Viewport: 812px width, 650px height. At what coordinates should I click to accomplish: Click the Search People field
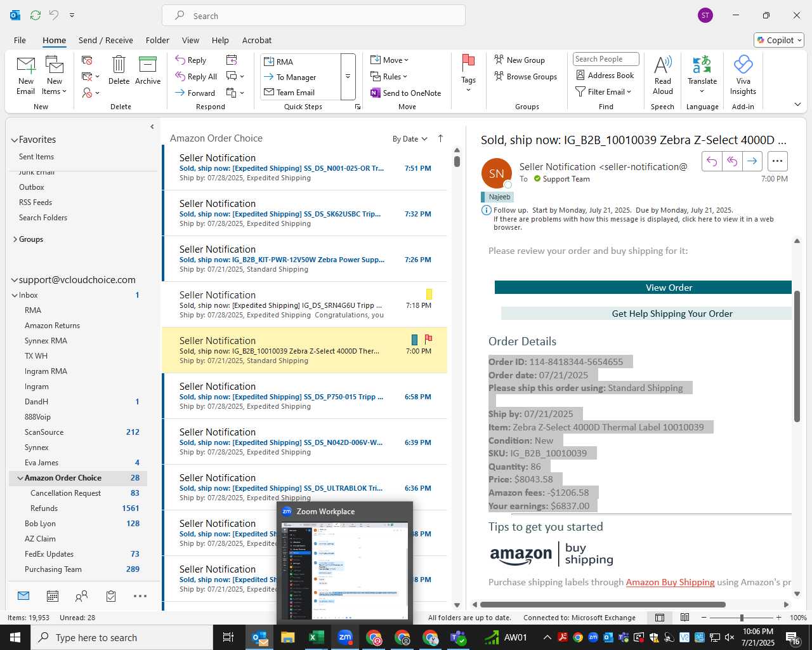point(606,59)
